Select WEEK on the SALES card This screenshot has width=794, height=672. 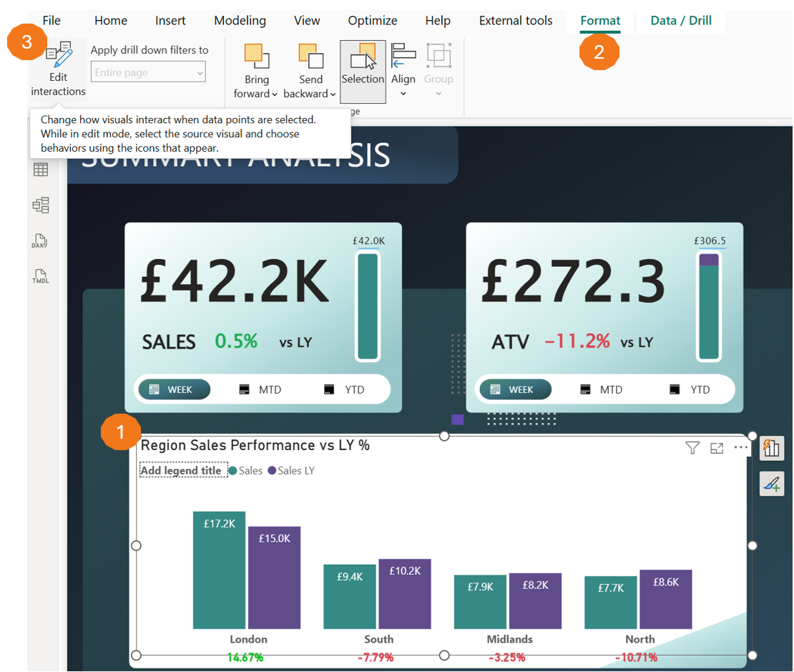pos(175,389)
